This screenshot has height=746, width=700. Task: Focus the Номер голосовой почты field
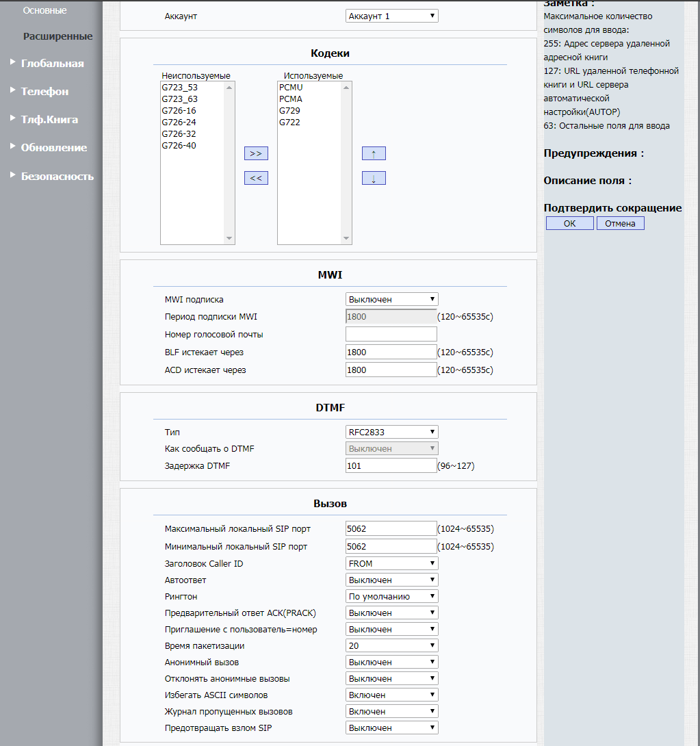pos(391,334)
